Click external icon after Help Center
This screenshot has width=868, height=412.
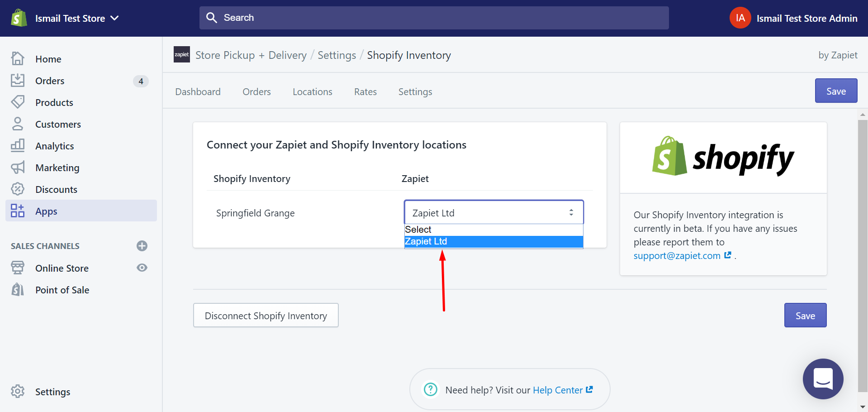589,389
